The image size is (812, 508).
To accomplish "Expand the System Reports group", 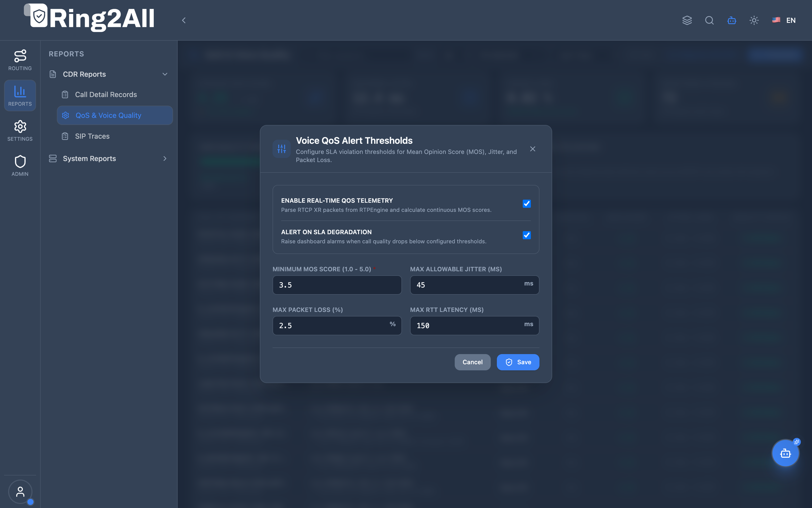I will [x=165, y=158].
